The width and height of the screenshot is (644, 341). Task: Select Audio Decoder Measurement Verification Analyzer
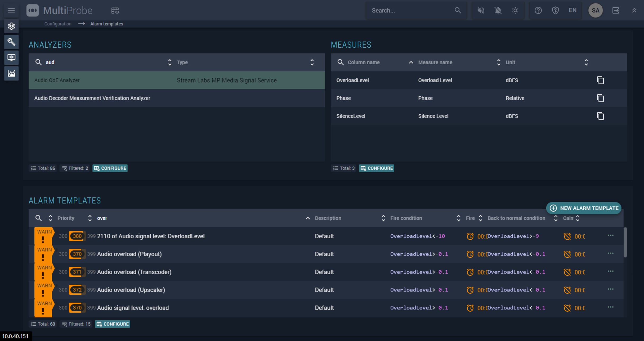(x=177, y=98)
